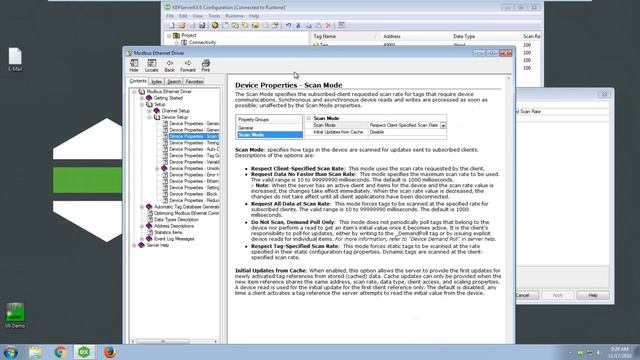Go Back in the help viewer
The height and width of the screenshot is (360, 640).
(x=169, y=65)
